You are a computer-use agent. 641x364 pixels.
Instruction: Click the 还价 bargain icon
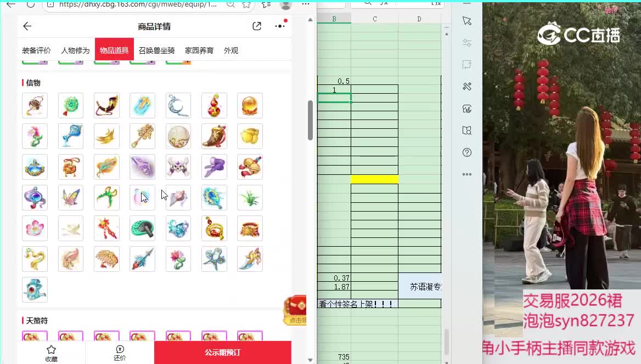coord(120,349)
